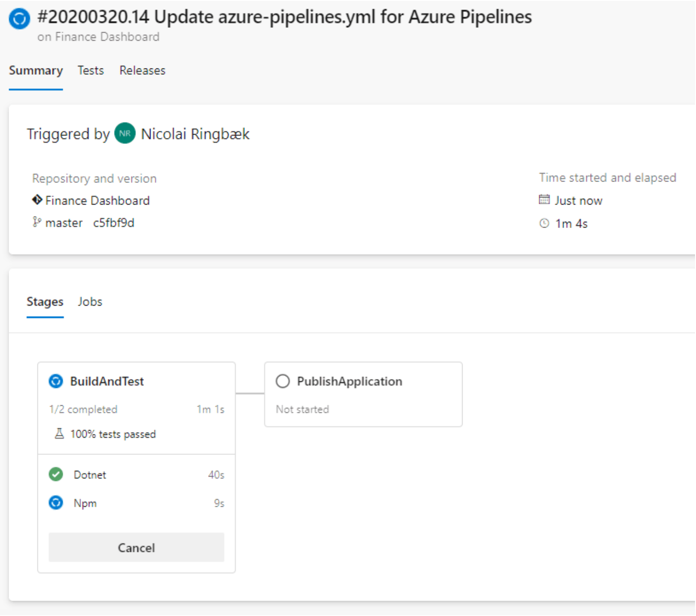The height and width of the screenshot is (616, 696).
Task: Click the '40s' Dotnet duration
Action: coord(216,475)
